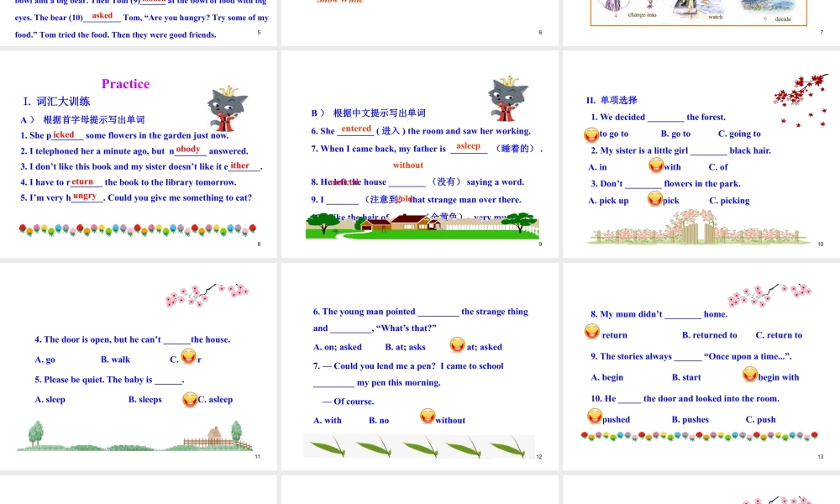
Task: Select the smiley marking the answer "pick"
Action: pos(655,199)
